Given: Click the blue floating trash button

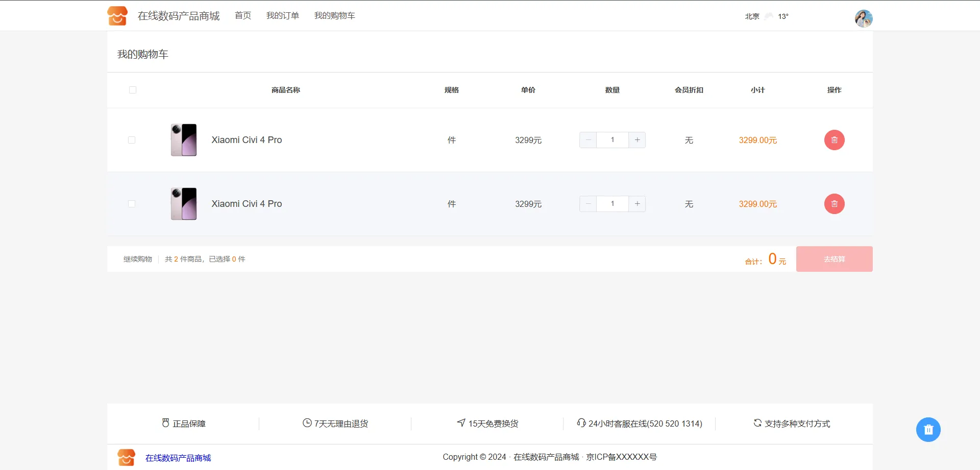Looking at the screenshot, I should 928,430.
